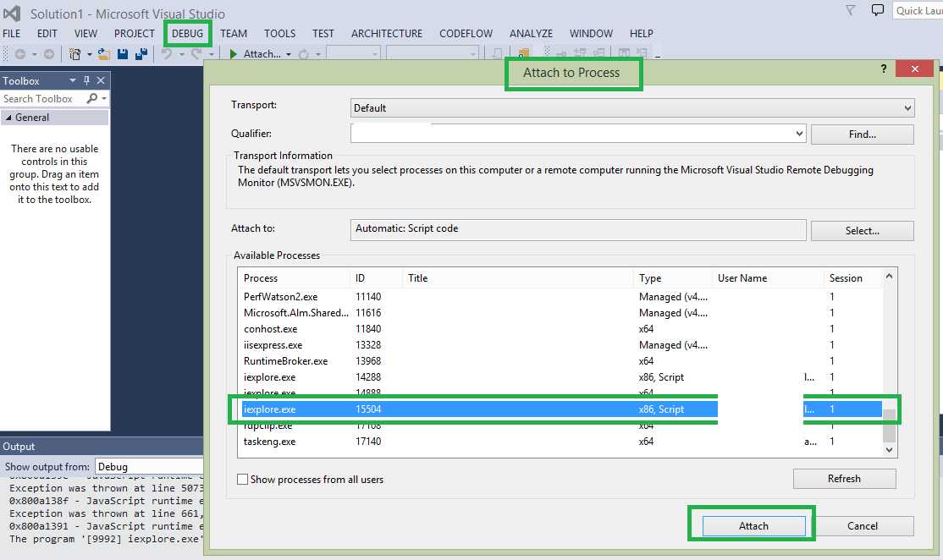
Task: Click process list scrollbar down arrow
Action: point(889,449)
